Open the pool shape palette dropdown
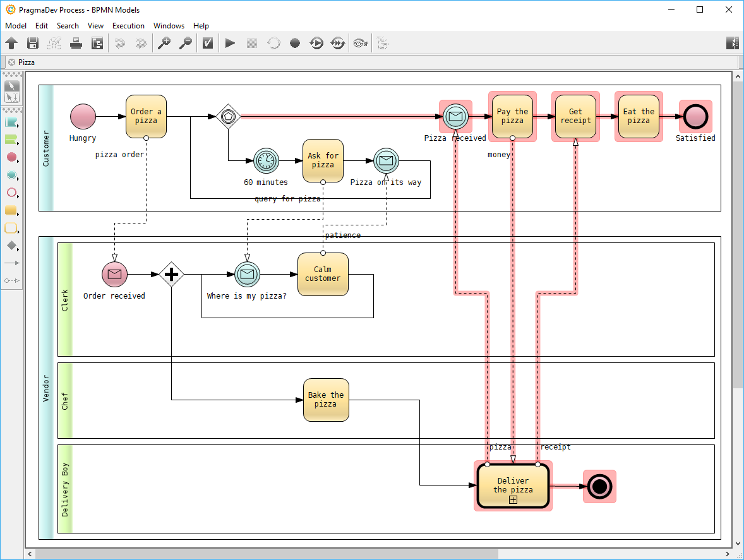The width and height of the screenshot is (744, 560). pos(12,122)
